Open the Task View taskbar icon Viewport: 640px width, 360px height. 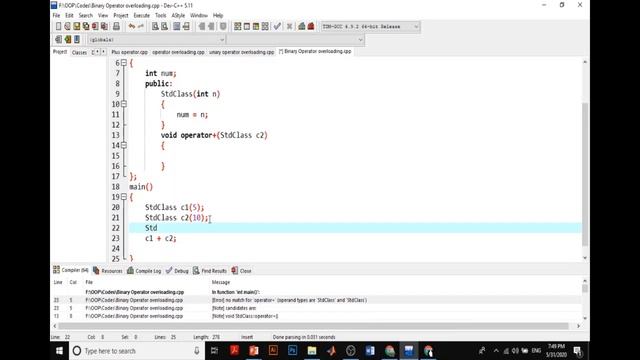click(x=214, y=351)
